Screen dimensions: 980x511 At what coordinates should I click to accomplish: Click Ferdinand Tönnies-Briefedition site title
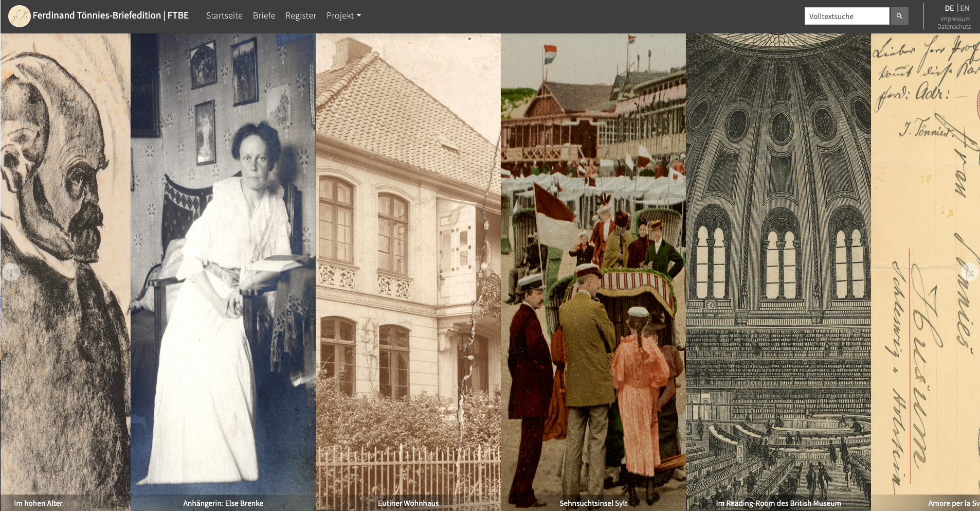tap(111, 15)
